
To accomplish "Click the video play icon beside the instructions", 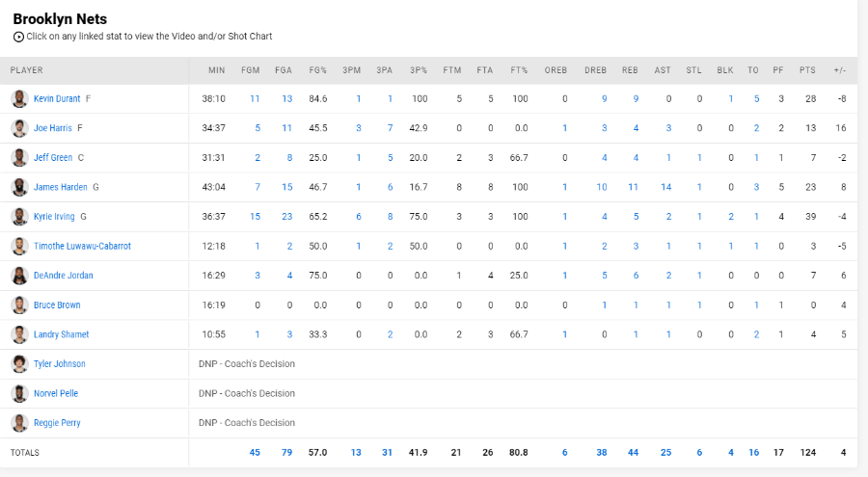I will pos(18,37).
